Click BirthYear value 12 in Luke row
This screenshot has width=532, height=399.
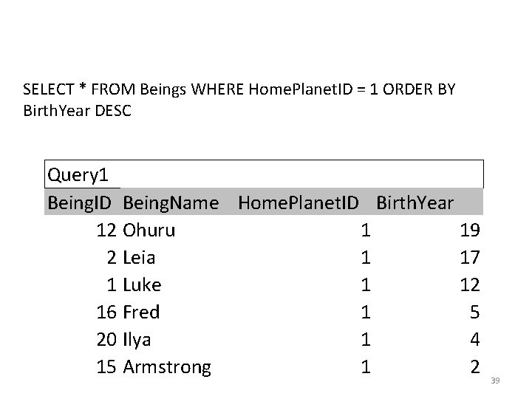[x=470, y=284]
